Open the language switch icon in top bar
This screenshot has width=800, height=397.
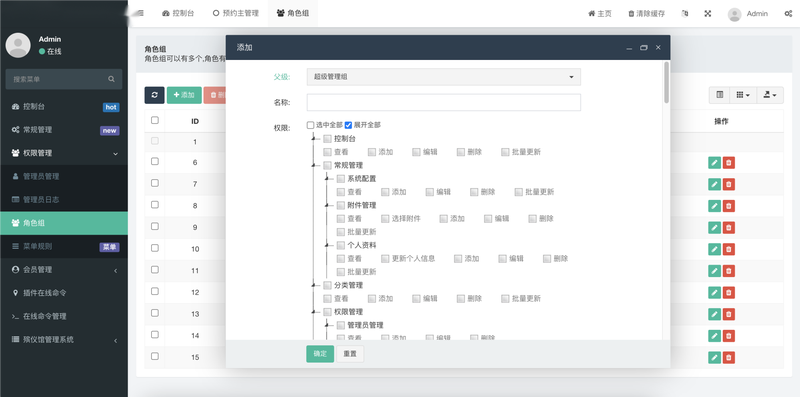tap(685, 14)
